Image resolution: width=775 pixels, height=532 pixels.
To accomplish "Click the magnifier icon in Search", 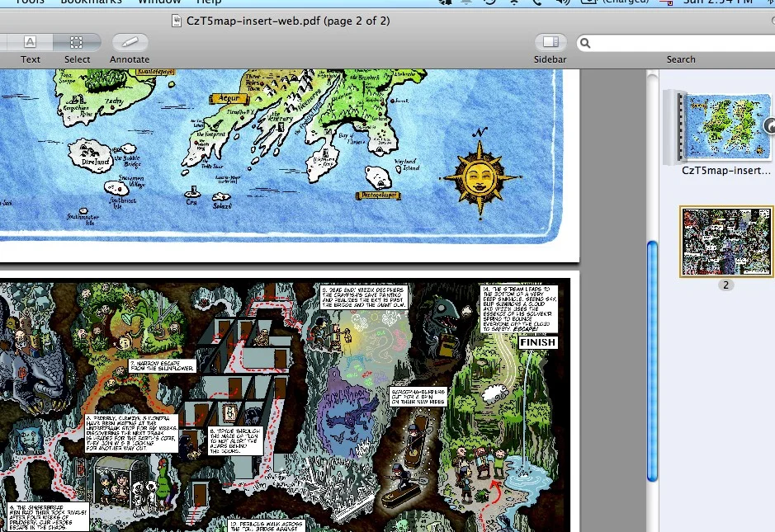I will (585, 43).
